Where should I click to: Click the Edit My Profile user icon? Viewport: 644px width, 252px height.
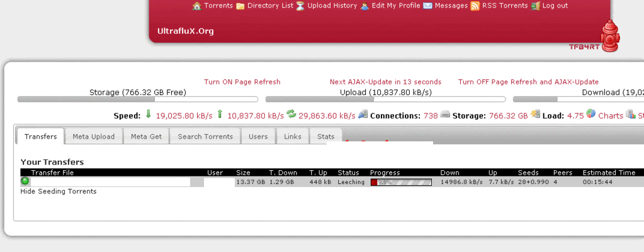(x=364, y=6)
